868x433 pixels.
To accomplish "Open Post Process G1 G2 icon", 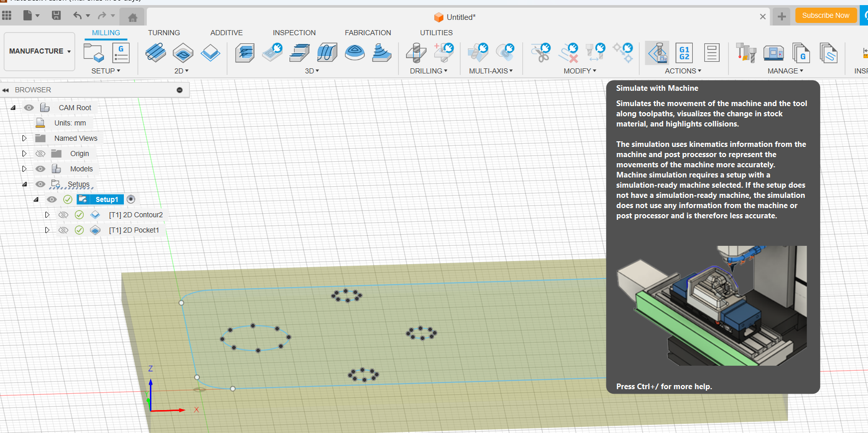I will coord(684,52).
